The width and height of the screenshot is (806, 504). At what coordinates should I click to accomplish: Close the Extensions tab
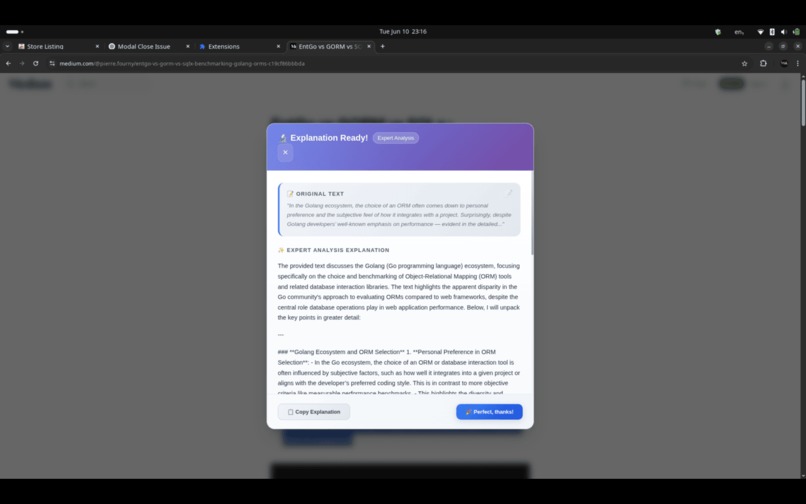[278, 46]
